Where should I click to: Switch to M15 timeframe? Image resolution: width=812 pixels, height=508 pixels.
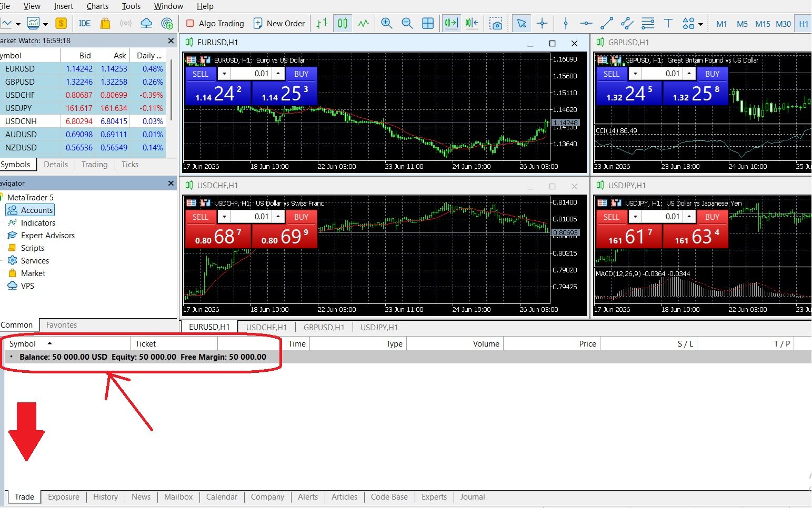click(763, 24)
